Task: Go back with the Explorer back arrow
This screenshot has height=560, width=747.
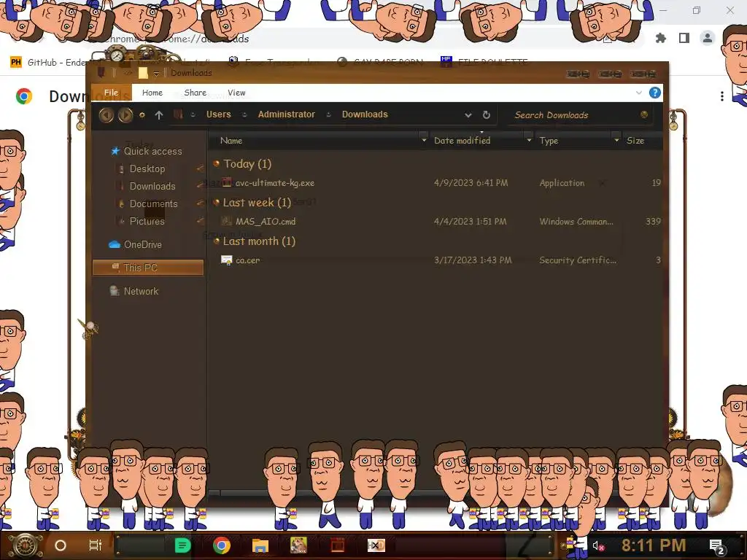Action: click(x=107, y=114)
